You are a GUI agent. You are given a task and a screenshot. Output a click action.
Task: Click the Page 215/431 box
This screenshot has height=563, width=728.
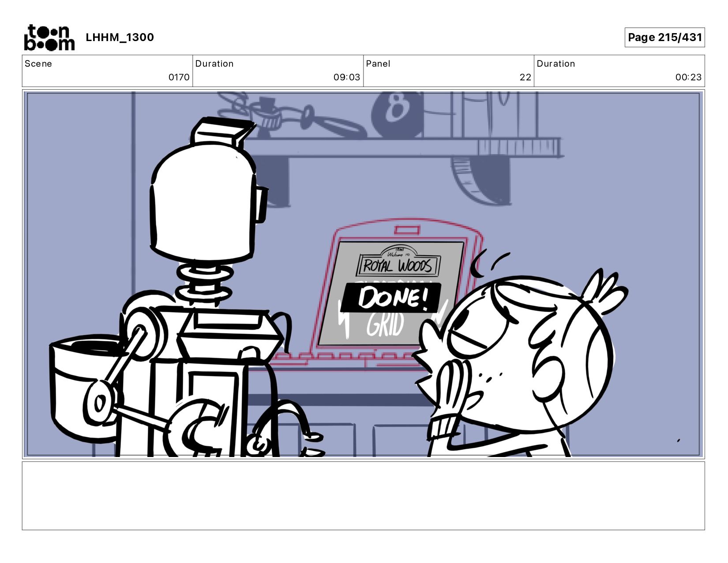click(664, 38)
